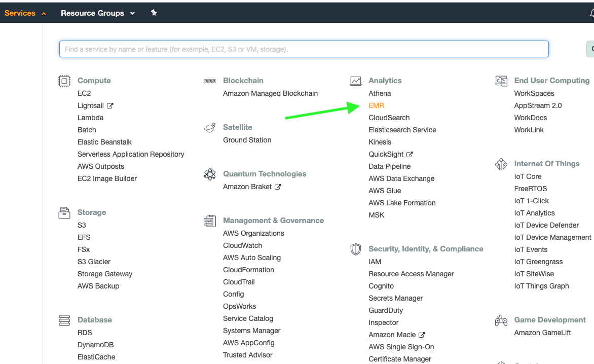Open Trusted Advisor service
This screenshot has height=364, width=594.
pos(248,355)
